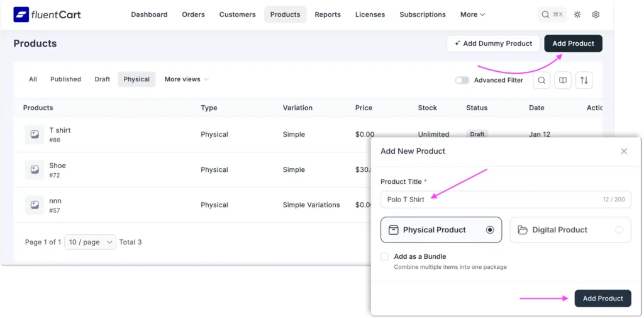
Task: Open the Orders menu
Action: (194, 14)
